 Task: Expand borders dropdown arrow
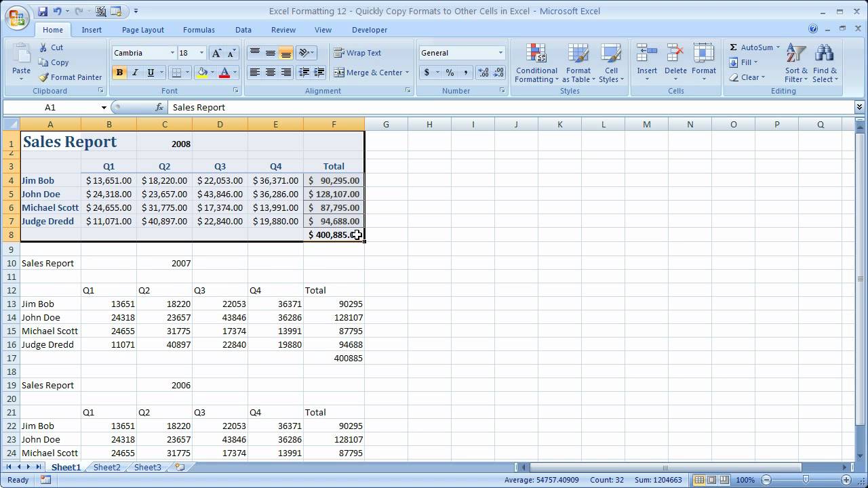click(188, 73)
